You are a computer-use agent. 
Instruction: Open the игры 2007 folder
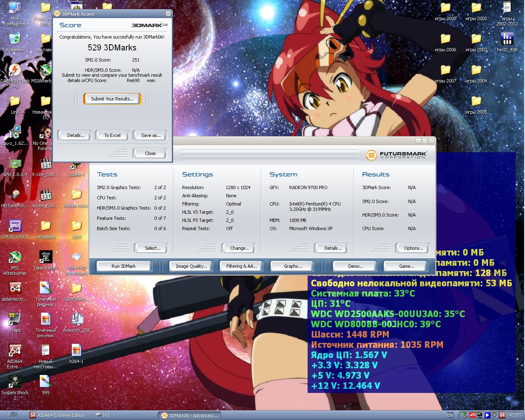445,73
